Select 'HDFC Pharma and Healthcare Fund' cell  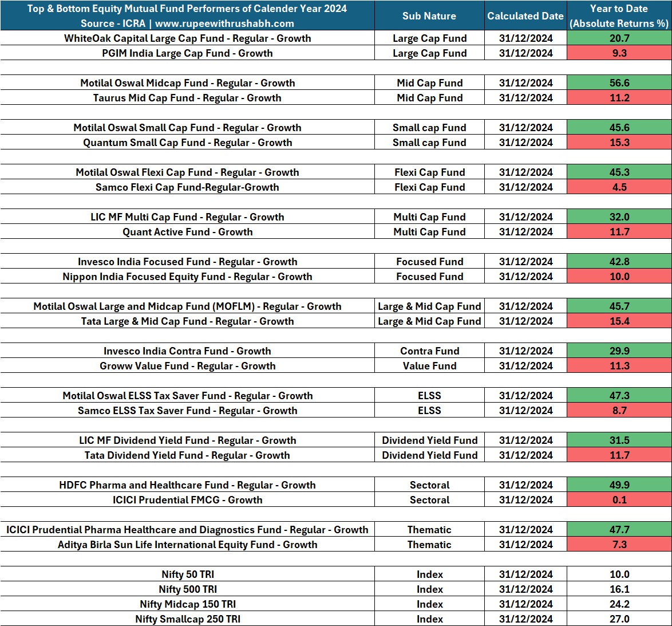(x=187, y=485)
